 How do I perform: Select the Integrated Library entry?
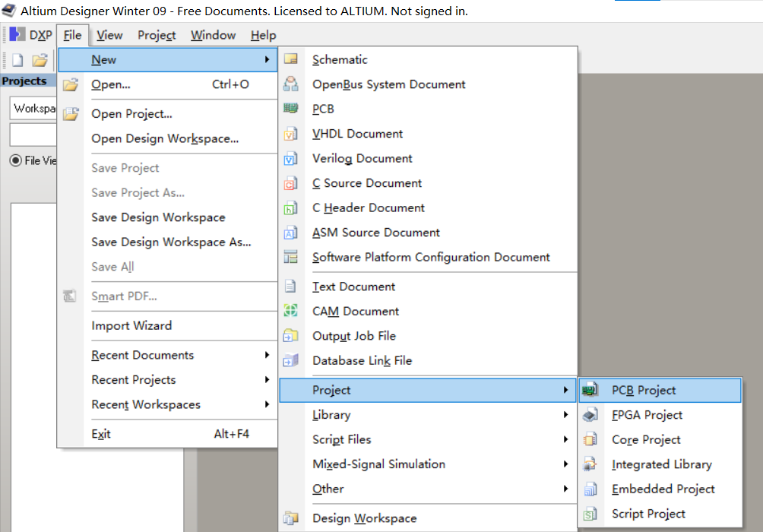[660, 464]
